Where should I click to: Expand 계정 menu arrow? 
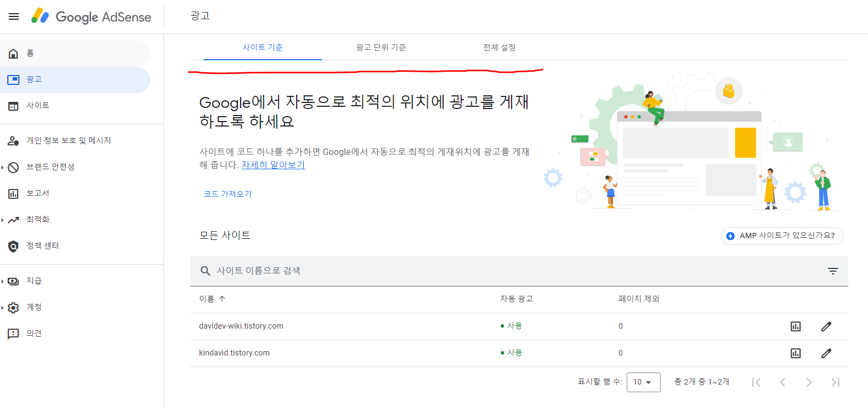[x=3, y=307]
